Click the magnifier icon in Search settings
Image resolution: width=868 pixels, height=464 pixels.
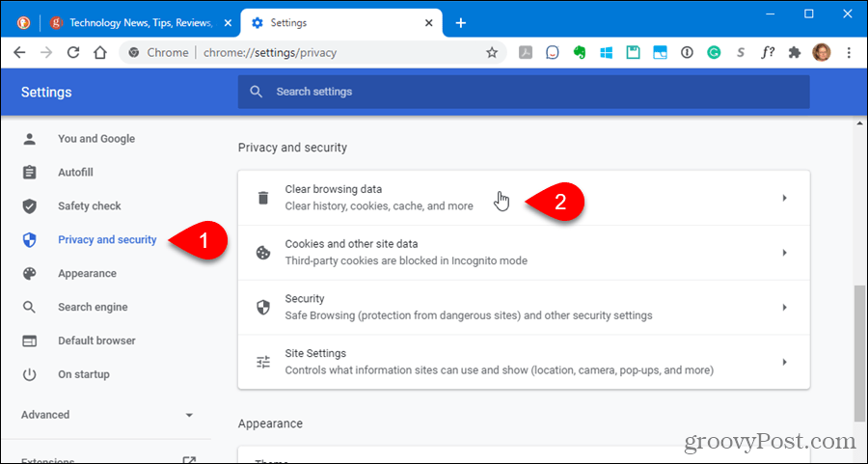point(256,92)
